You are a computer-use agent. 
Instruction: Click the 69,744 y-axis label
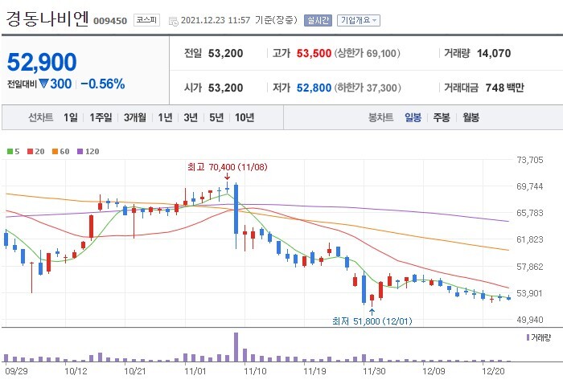pos(529,186)
